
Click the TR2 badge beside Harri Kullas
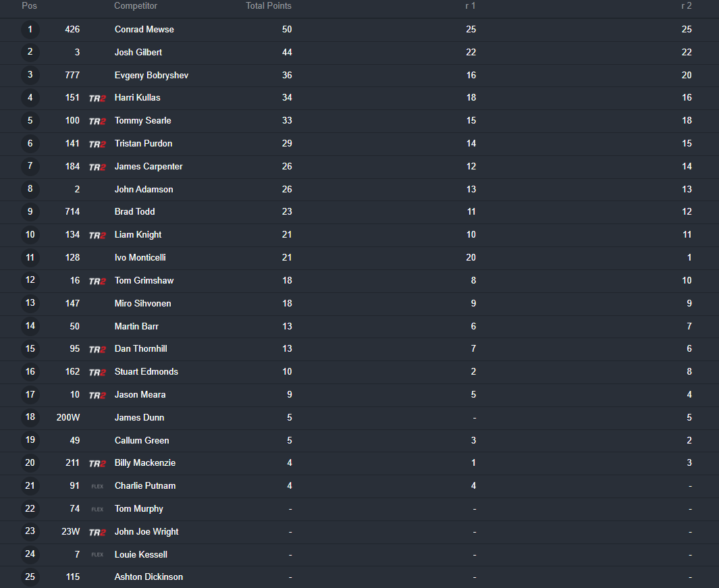(97, 98)
